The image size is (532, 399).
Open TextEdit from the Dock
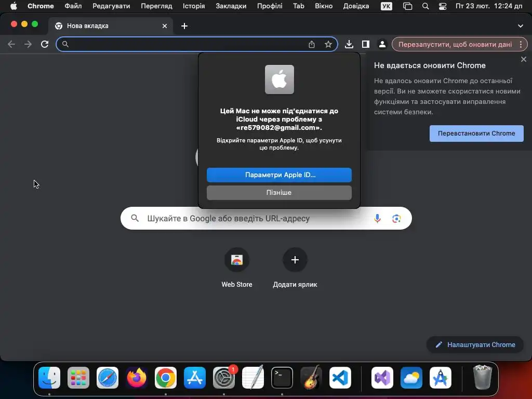253,378
